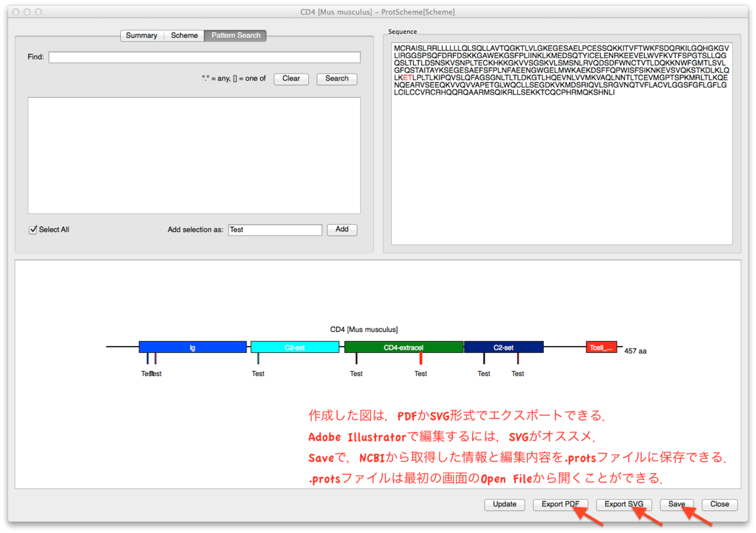Screen dimensions: 756x533
Task: Click the protein sequence text area
Action: click(x=562, y=143)
